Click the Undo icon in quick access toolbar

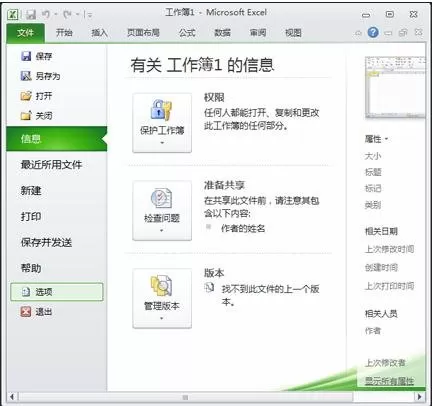pos(46,14)
